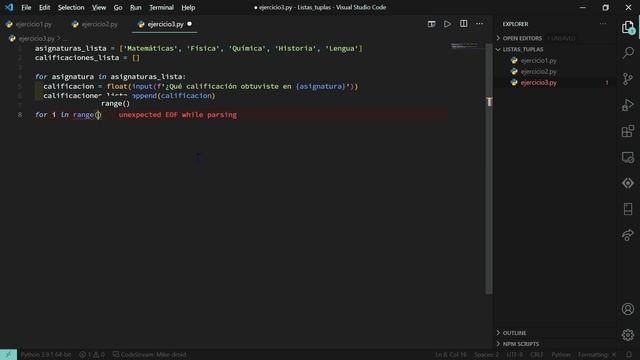Select ejercicio3.py in Explorer tree

[538, 82]
